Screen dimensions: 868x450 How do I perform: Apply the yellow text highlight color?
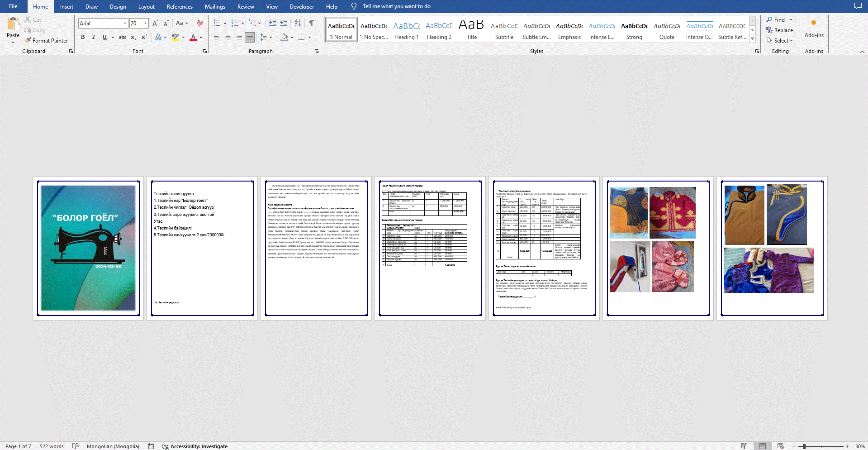[175, 37]
